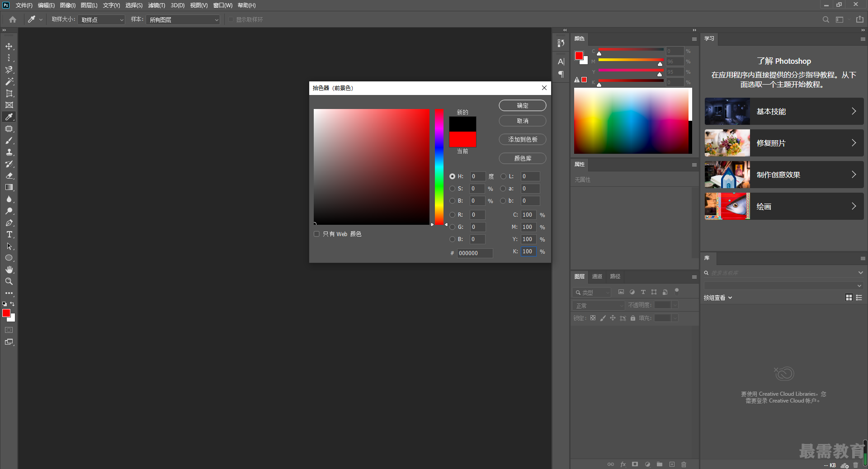Open the Character panel icon
Image resolution: width=868 pixels, height=469 pixels.
pyautogui.click(x=561, y=62)
